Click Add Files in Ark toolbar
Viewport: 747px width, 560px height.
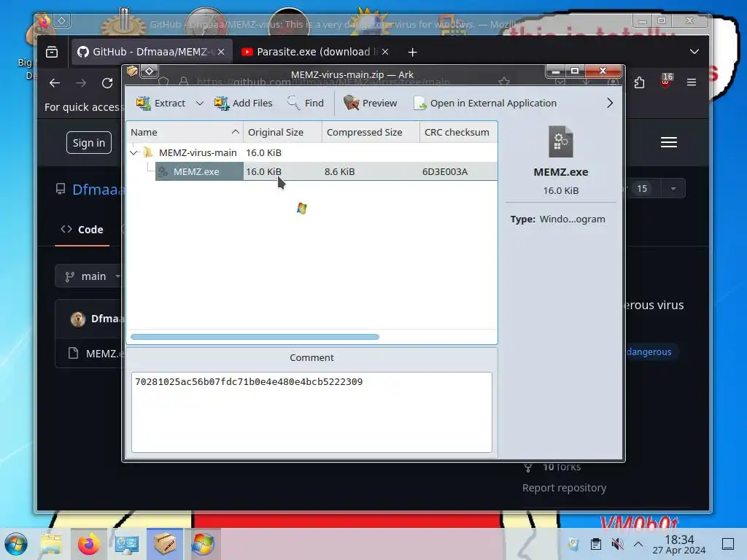coord(243,103)
